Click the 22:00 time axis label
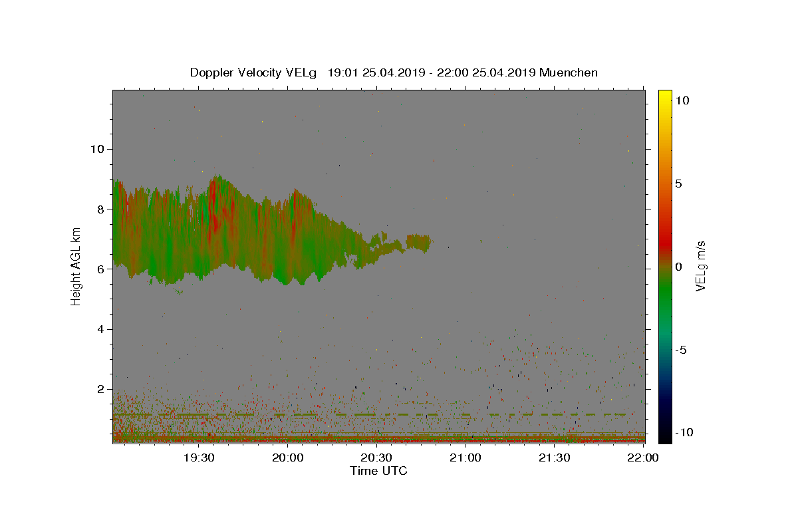The width and height of the screenshot is (798, 532). pyautogui.click(x=643, y=458)
